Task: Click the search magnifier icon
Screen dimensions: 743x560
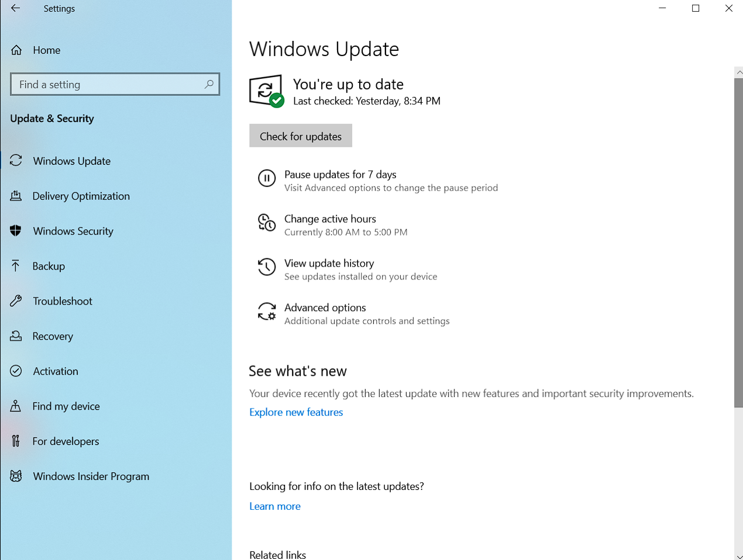Action: click(209, 84)
